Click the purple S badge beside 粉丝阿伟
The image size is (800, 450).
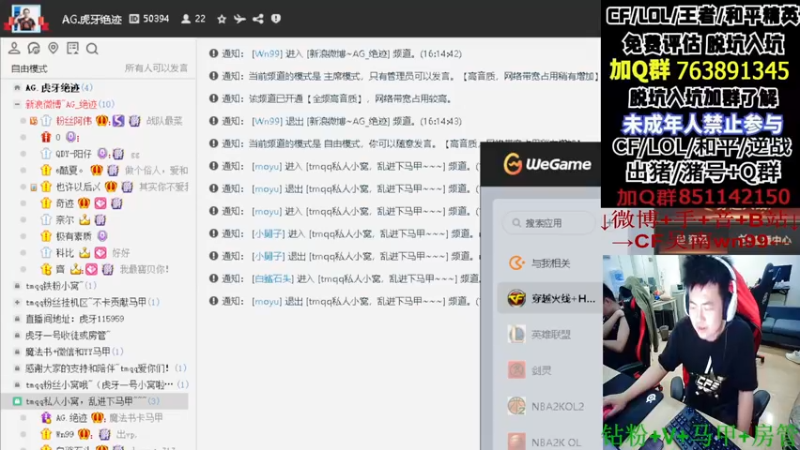point(118,121)
